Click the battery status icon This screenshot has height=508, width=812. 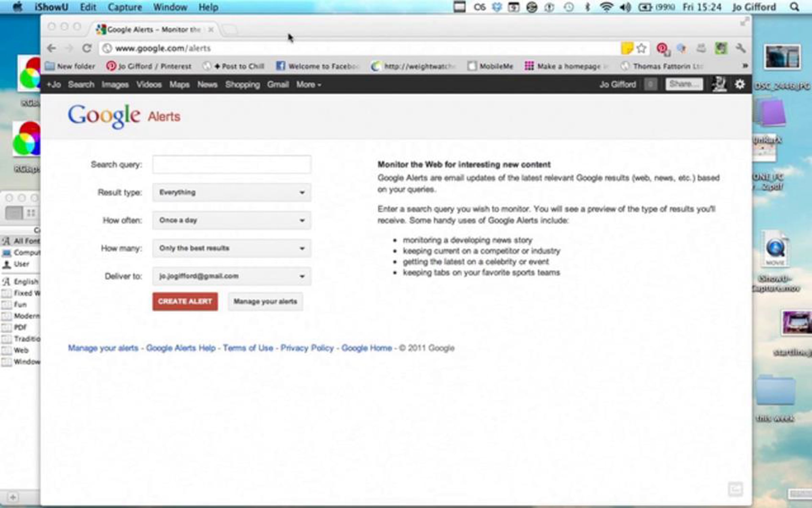(645, 7)
